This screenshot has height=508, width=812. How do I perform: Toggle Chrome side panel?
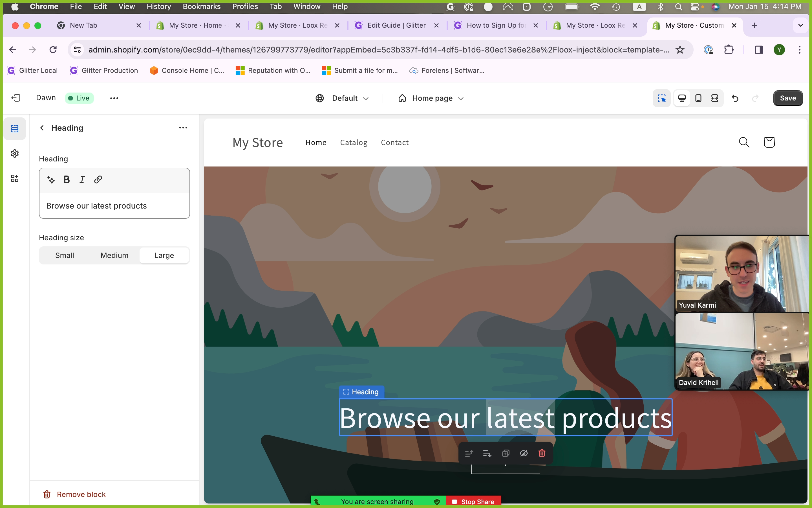pos(759,50)
